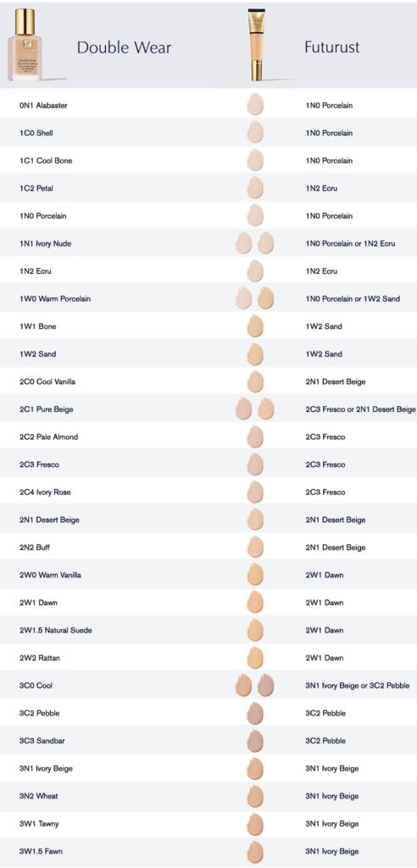Click the 3C3 Sandbar color swatch

255,740
